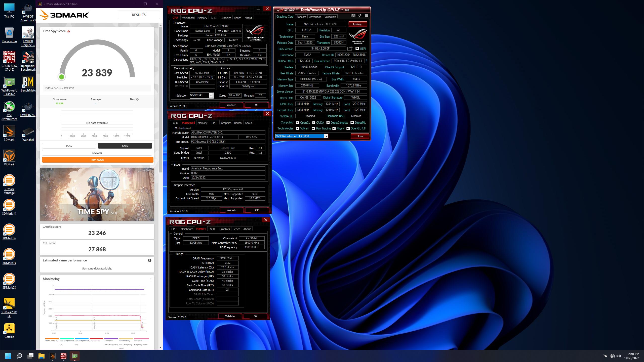Click the 3DMark vertical scrollbar thumb
644x362 pixels.
[161, 100]
